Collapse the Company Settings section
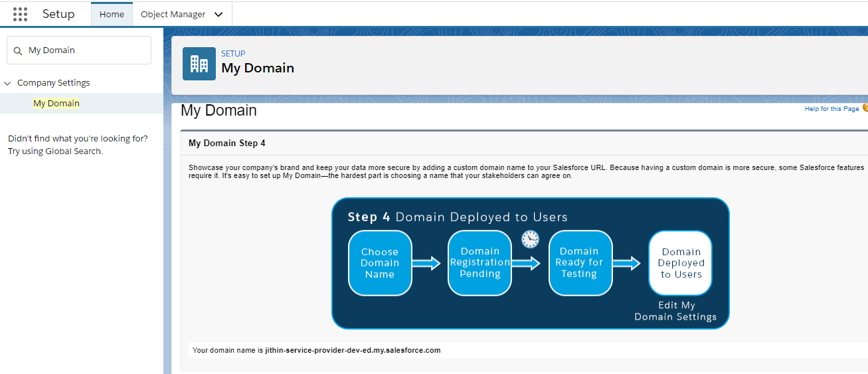868x374 pixels. coord(7,83)
